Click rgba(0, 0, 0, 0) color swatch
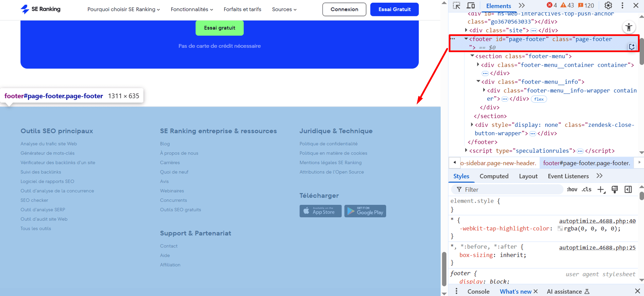 click(x=560, y=229)
